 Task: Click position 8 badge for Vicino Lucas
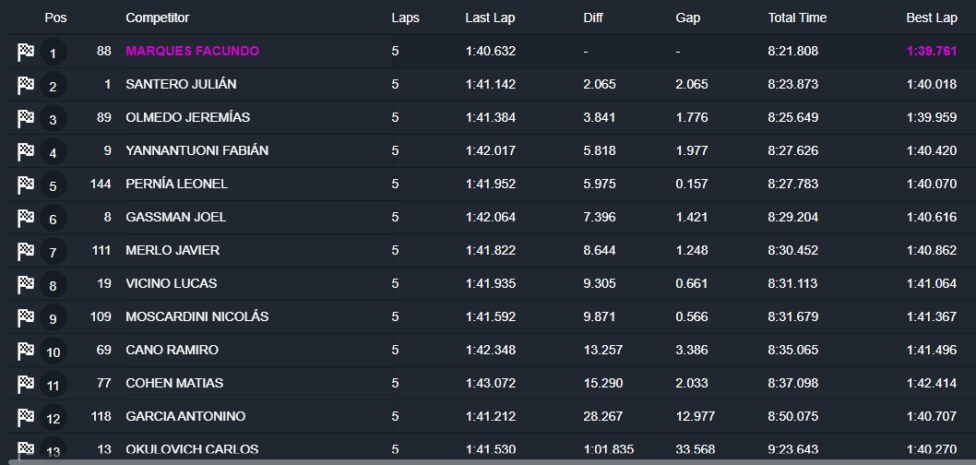(x=53, y=286)
